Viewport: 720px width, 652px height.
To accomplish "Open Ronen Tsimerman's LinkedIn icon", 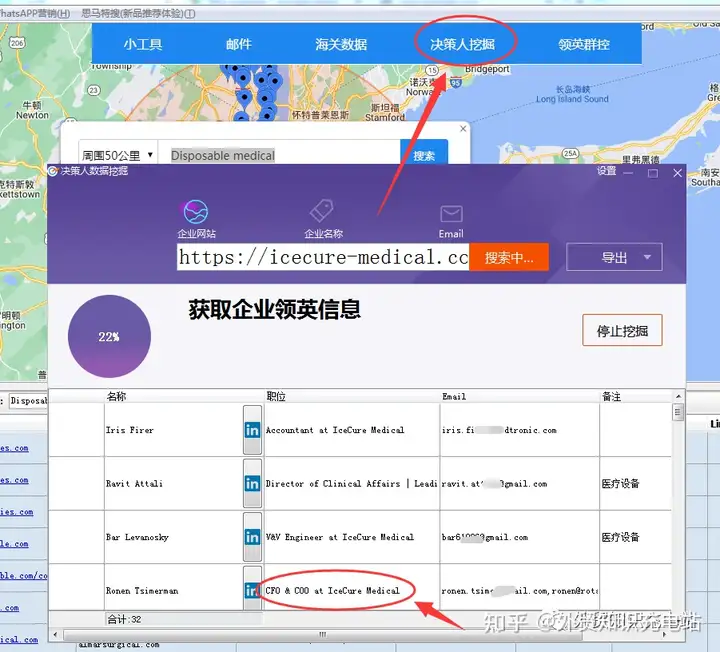I will (x=252, y=589).
